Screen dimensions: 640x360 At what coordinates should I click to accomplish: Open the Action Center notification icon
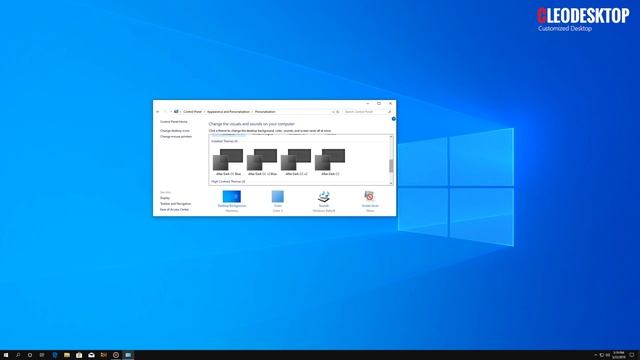pyautogui.click(x=632, y=355)
